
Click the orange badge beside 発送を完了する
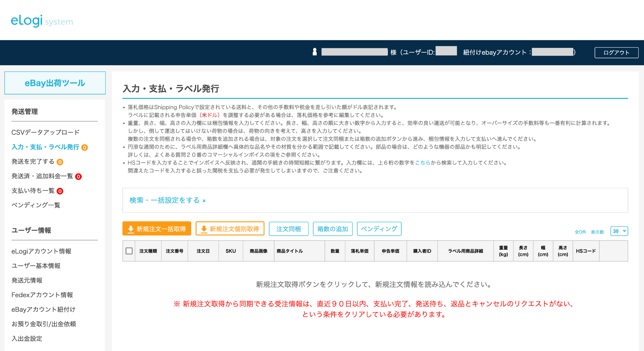[60, 162]
